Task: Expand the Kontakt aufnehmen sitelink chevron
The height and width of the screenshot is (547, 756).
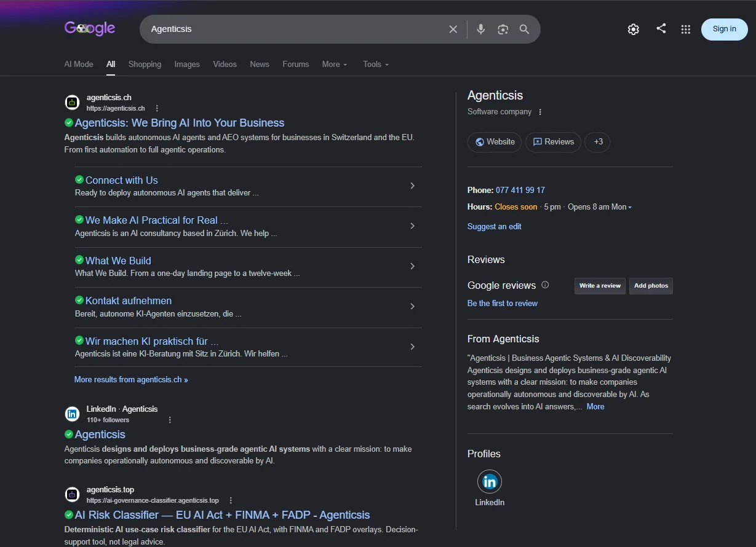Action: click(x=412, y=306)
